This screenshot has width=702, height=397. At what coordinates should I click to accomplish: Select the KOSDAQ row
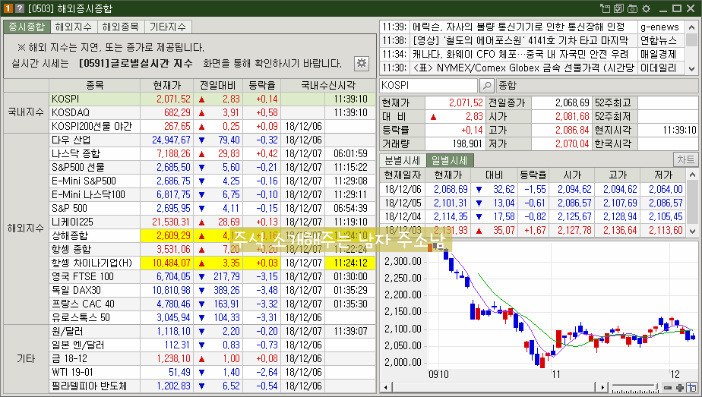[x=212, y=112]
